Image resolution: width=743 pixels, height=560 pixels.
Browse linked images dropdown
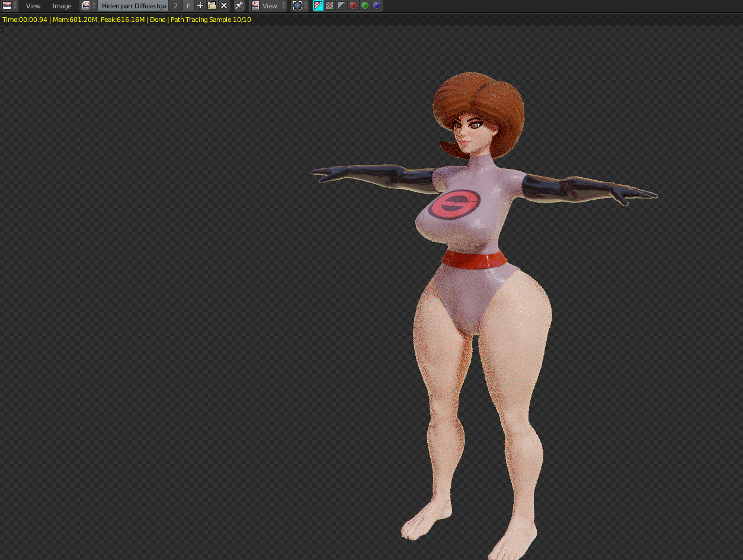coord(89,6)
